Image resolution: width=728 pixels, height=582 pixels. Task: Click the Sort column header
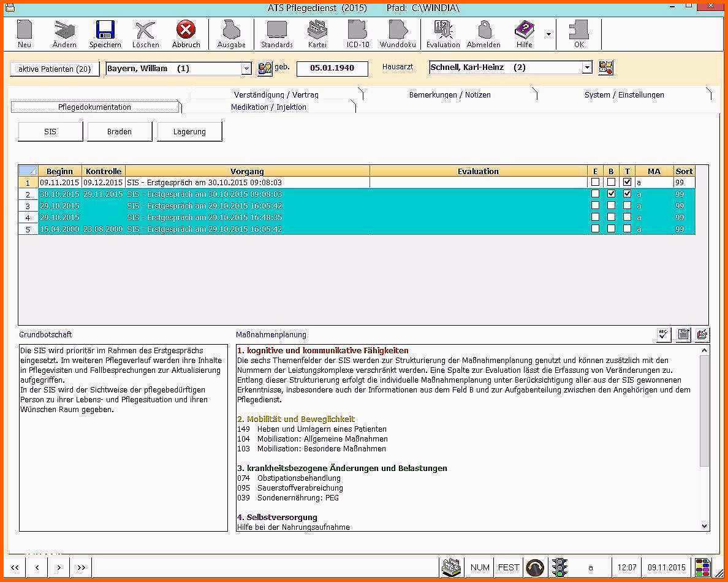coord(684,171)
